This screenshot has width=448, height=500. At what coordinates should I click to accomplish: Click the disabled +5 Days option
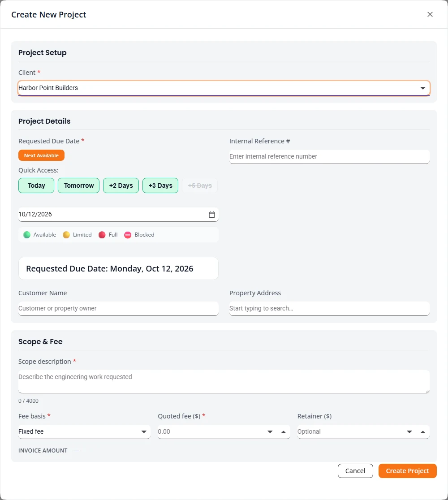pos(200,185)
